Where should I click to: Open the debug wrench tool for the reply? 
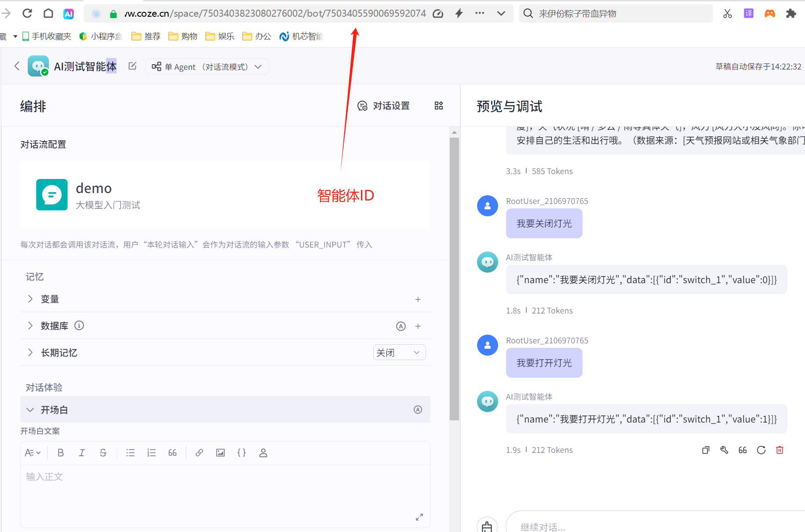click(724, 450)
